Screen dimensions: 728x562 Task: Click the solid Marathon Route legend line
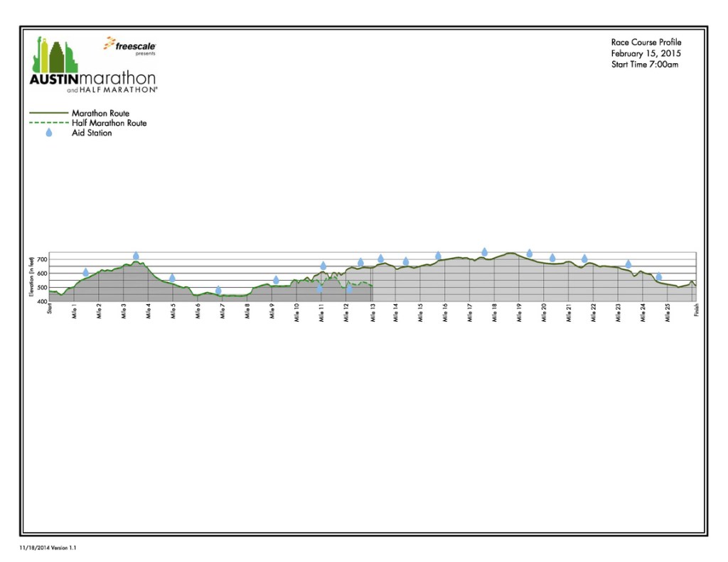click(x=48, y=113)
